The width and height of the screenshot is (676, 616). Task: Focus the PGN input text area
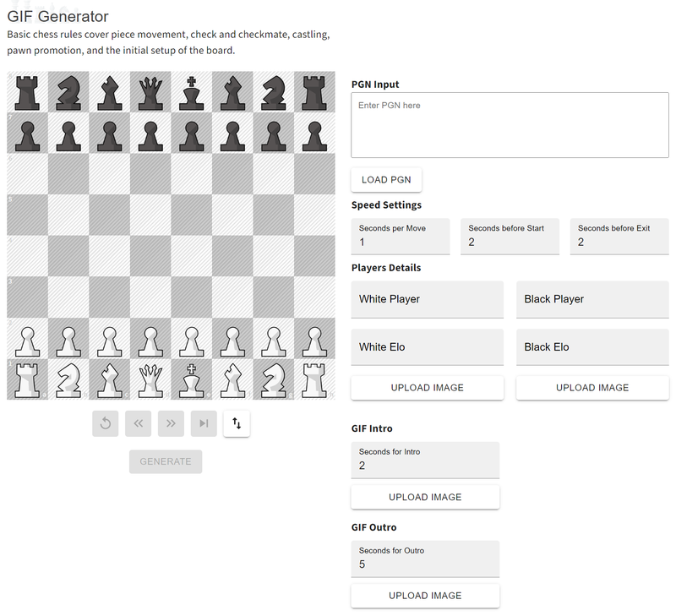510,125
